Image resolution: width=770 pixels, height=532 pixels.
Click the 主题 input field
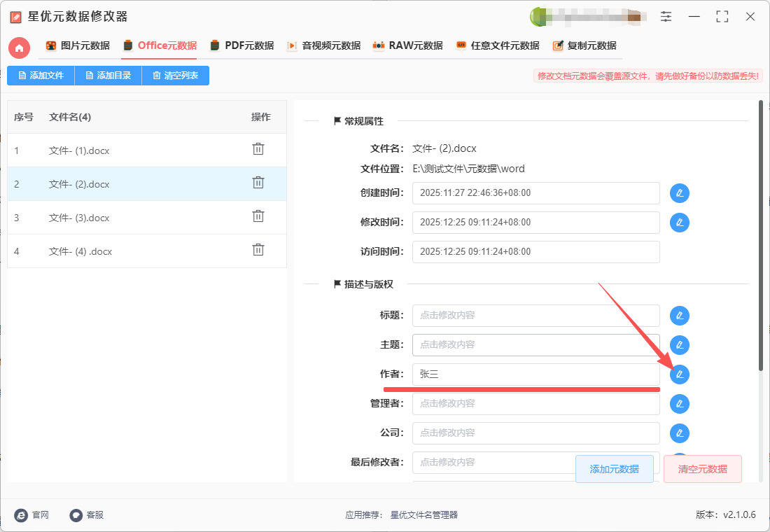pos(535,345)
